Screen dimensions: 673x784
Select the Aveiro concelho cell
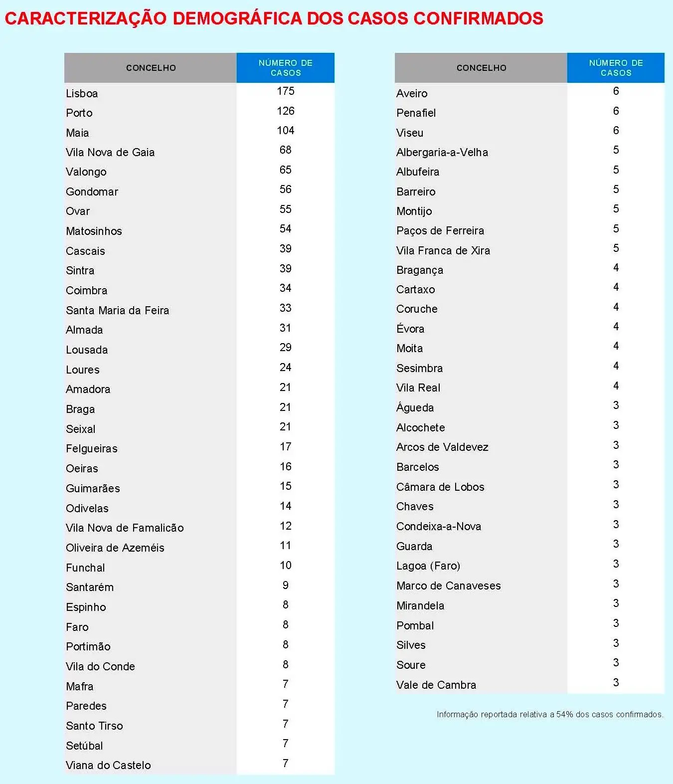click(412, 93)
